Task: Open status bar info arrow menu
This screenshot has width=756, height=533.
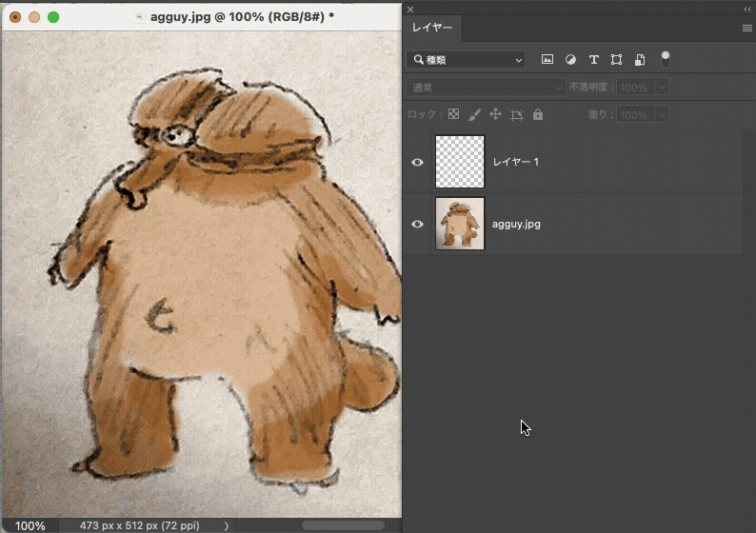Action: [x=226, y=525]
